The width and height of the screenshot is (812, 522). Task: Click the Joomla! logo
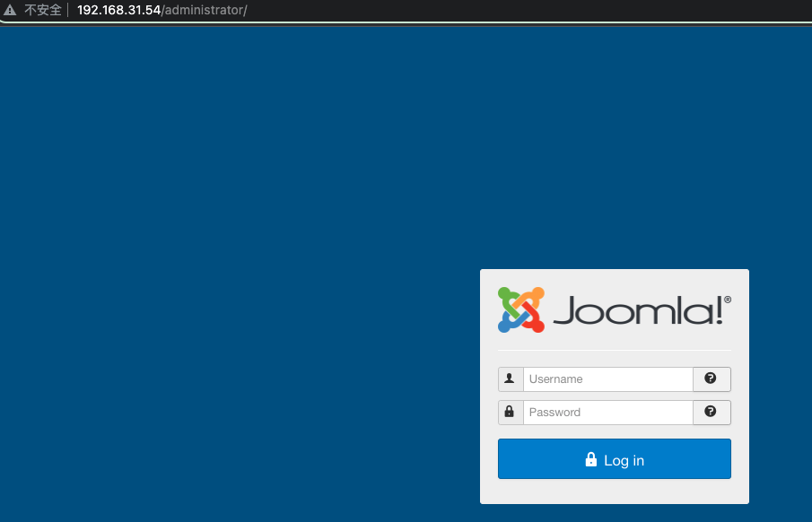(x=615, y=309)
